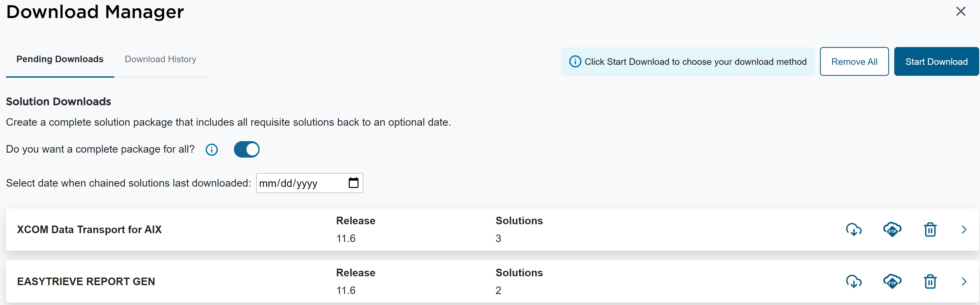Viewport: 980px width, 305px height.
Task: Expand EASYTRIEVE REPORT GEN row chevron
Action: click(x=964, y=282)
